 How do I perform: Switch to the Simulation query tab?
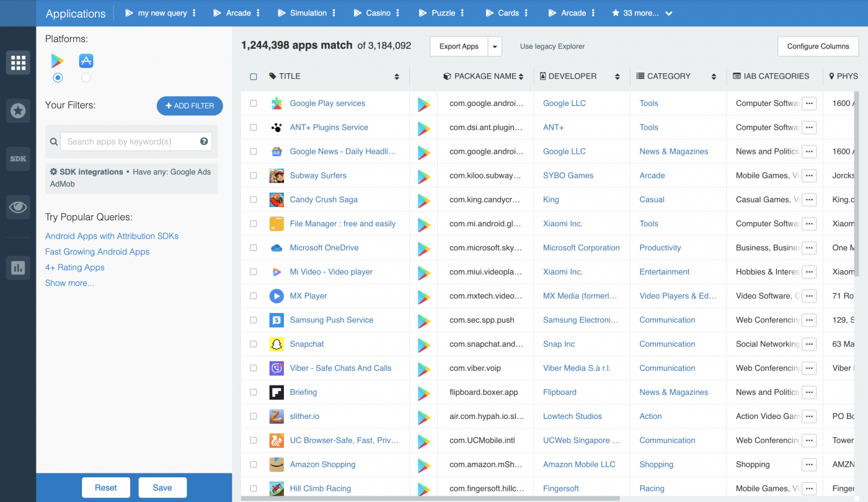tap(303, 13)
